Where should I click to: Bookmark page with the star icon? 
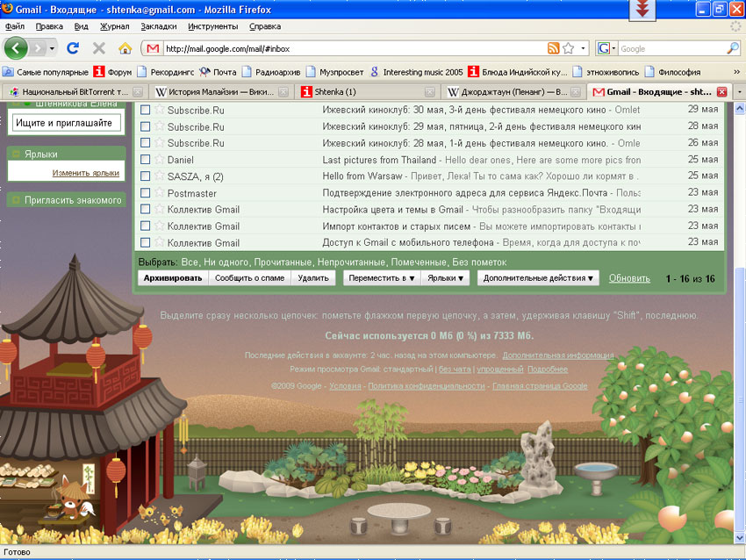pyautogui.click(x=569, y=48)
